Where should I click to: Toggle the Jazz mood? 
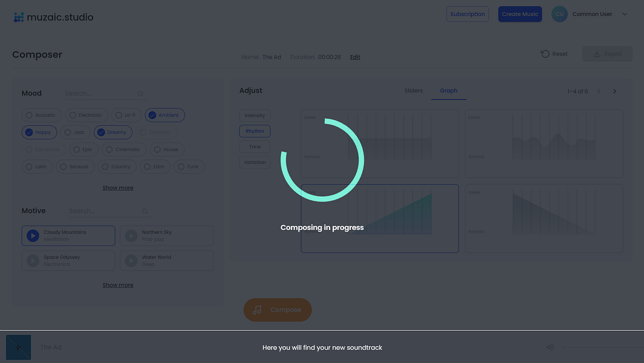(x=75, y=132)
